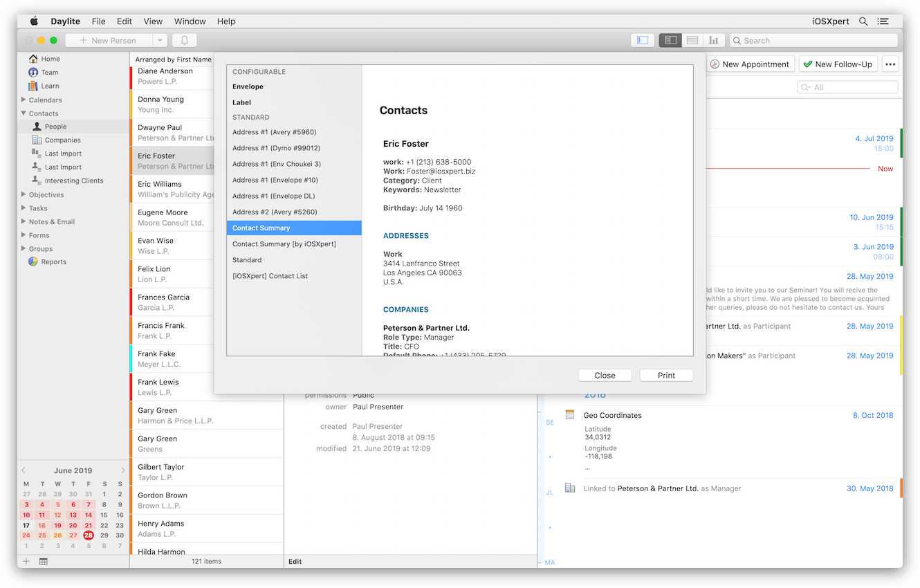The width and height of the screenshot is (920, 588).
Task: Expand the Forms section
Action: (x=24, y=235)
